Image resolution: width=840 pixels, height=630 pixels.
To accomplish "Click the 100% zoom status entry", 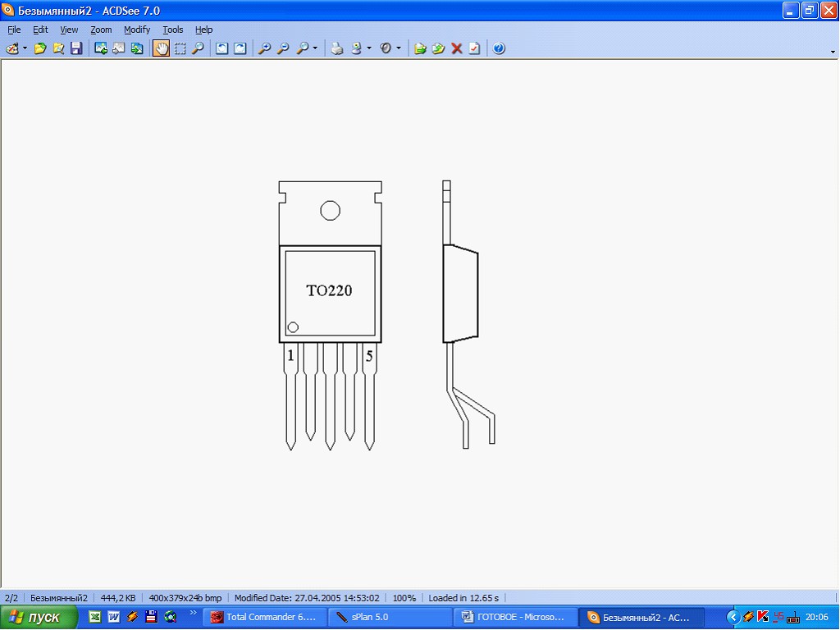I will coord(404,598).
